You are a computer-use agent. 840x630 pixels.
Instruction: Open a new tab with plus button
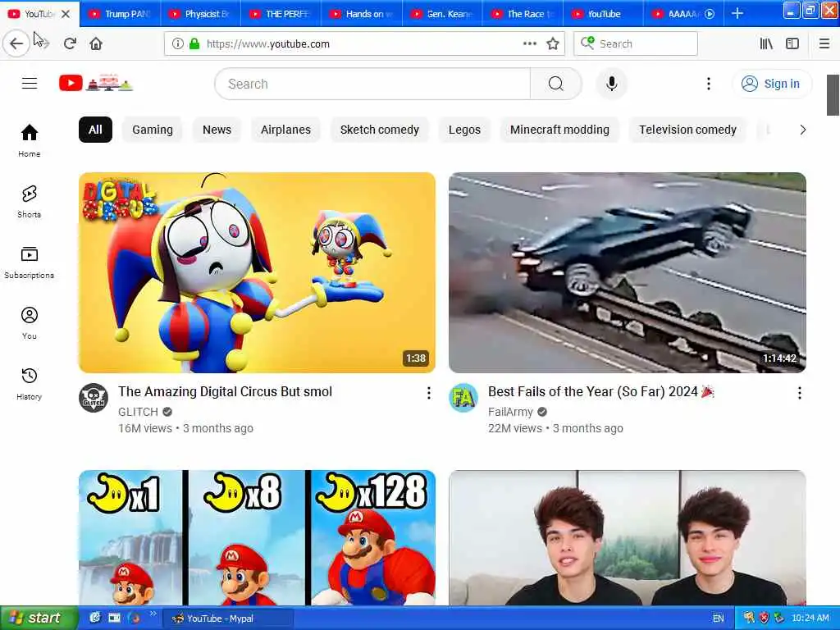click(x=737, y=13)
